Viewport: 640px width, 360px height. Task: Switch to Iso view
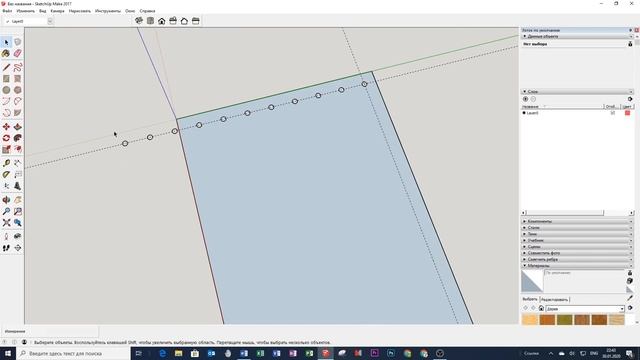(x=139, y=21)
